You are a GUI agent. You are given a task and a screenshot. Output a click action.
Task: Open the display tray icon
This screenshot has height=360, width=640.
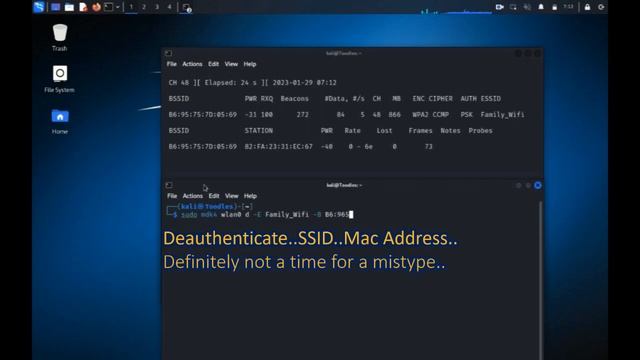tap(513, 7)
